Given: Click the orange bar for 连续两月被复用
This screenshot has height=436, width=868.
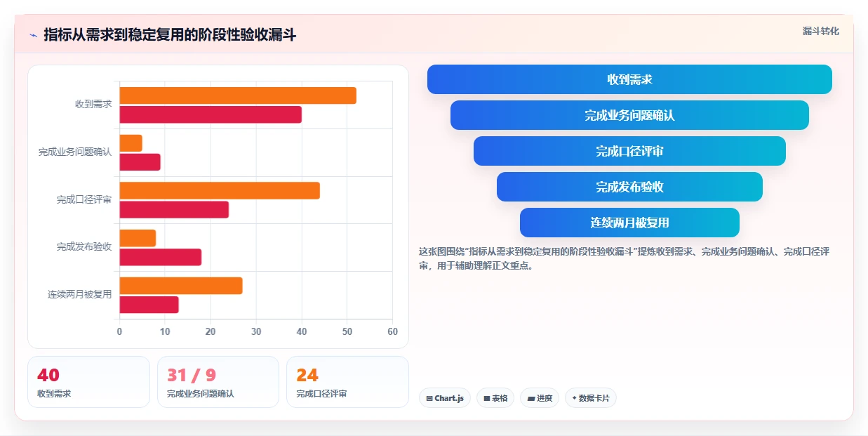Looking at the screenshot, I should [181, 286].
